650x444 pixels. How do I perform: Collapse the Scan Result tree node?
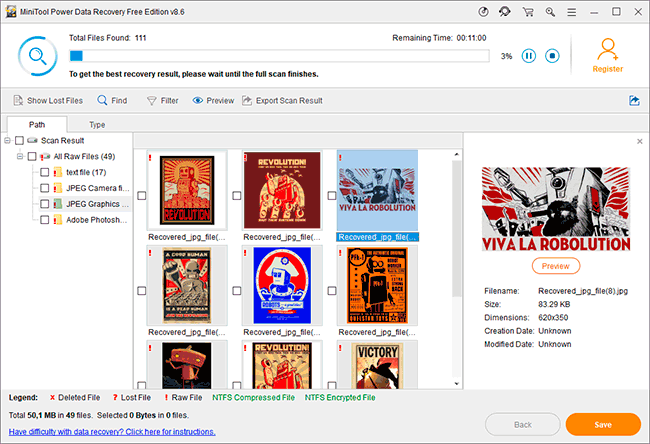point(7,141)
